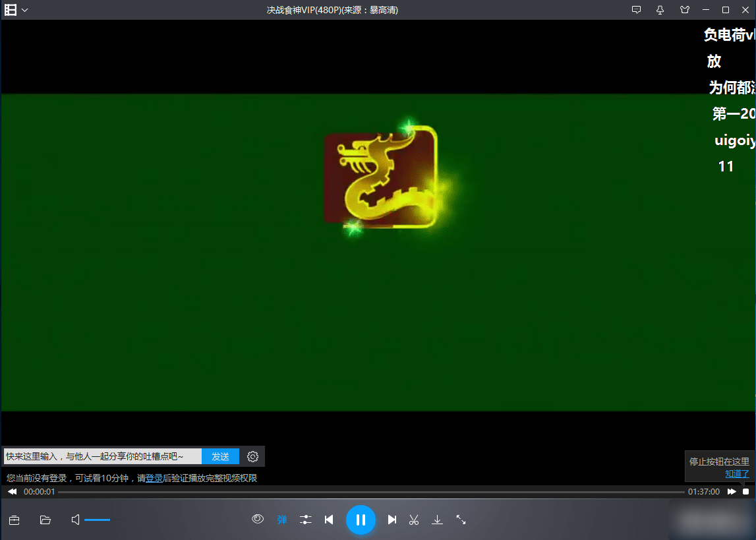
Task: Skip to the next video
Action: pos(392,520)
